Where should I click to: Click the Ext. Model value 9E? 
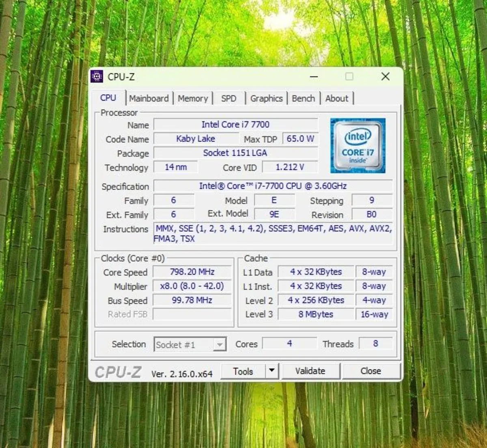274,214
